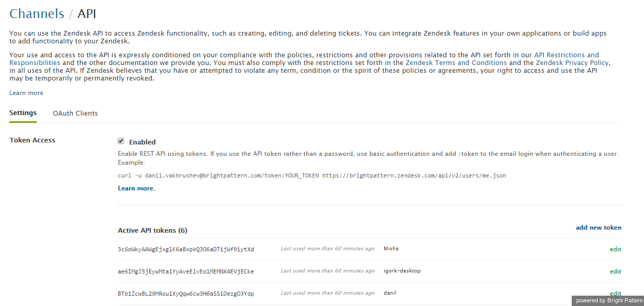Click the Misha token label

[391, 249]
